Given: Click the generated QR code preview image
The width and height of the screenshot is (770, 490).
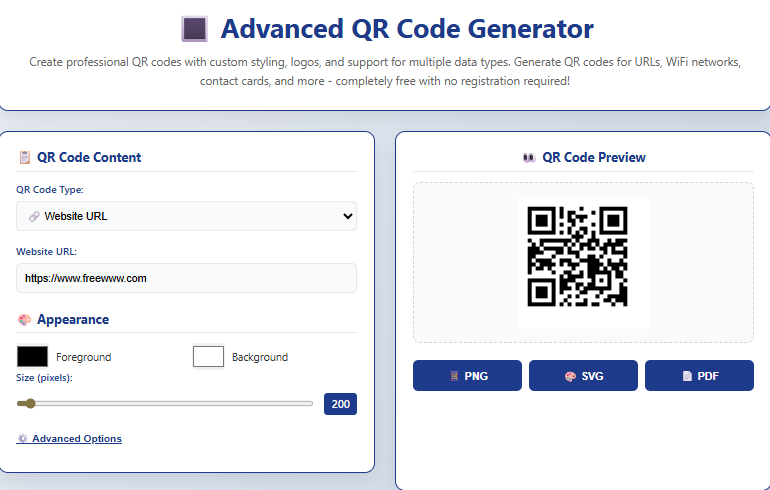Looking at the screenshot, I should [x=577, y=257].
